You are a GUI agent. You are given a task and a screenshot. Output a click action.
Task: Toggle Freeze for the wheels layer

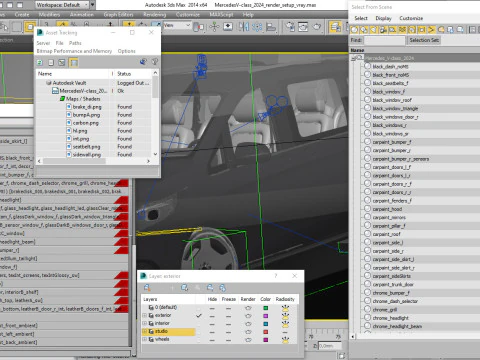[x=228, y=340]
